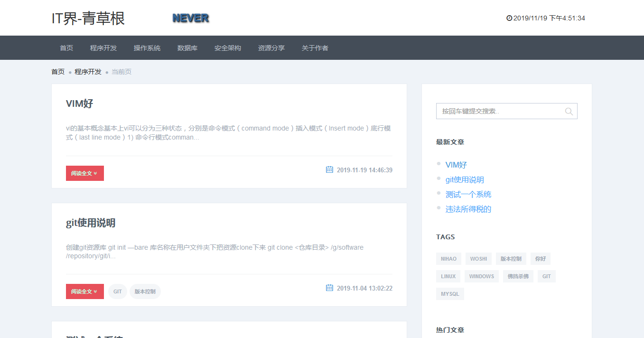Click the GIT tag on the git article
The image size is (644, 338).
click(118, 291)
